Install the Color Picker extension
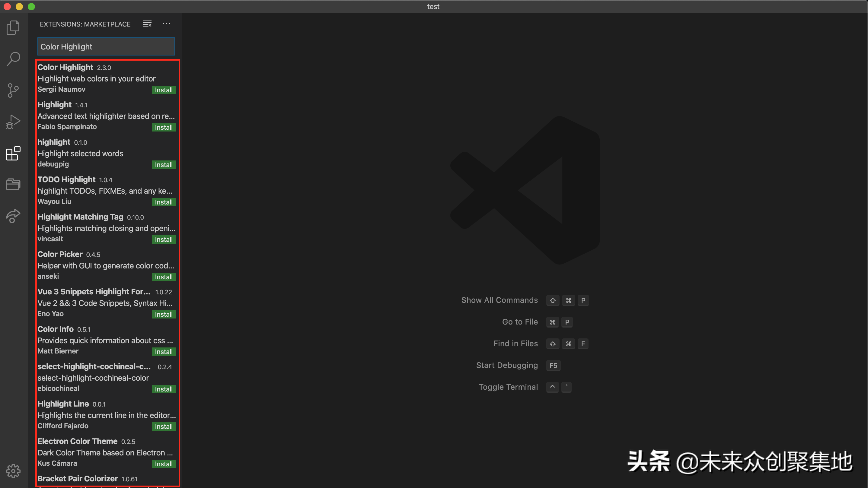This screenshot has width=868, height=488. (x=163, y=277)
